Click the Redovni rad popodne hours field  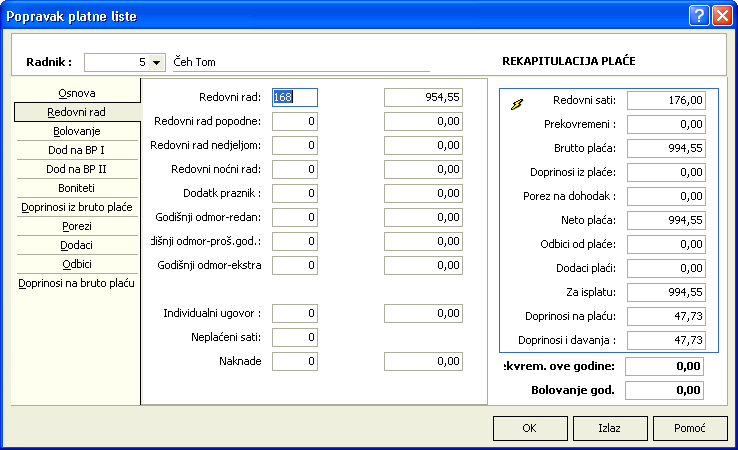pos(295,121)
